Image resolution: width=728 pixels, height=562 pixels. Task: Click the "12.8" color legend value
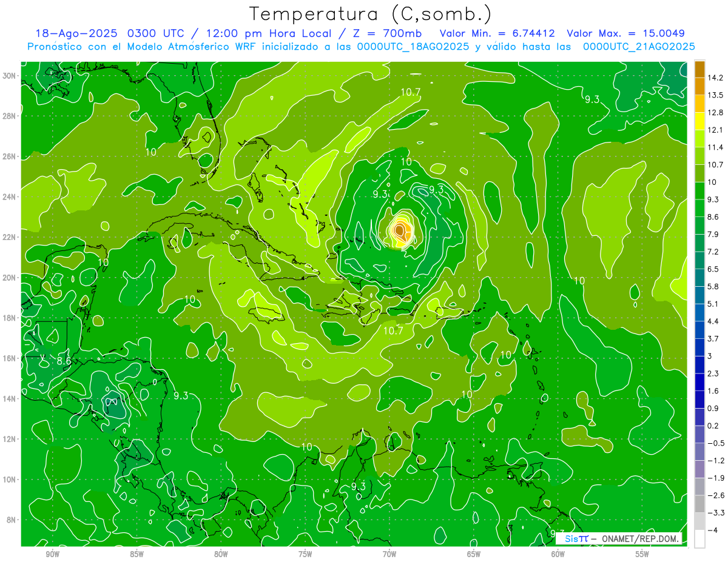pyautogui.click(x=715, y=112)
